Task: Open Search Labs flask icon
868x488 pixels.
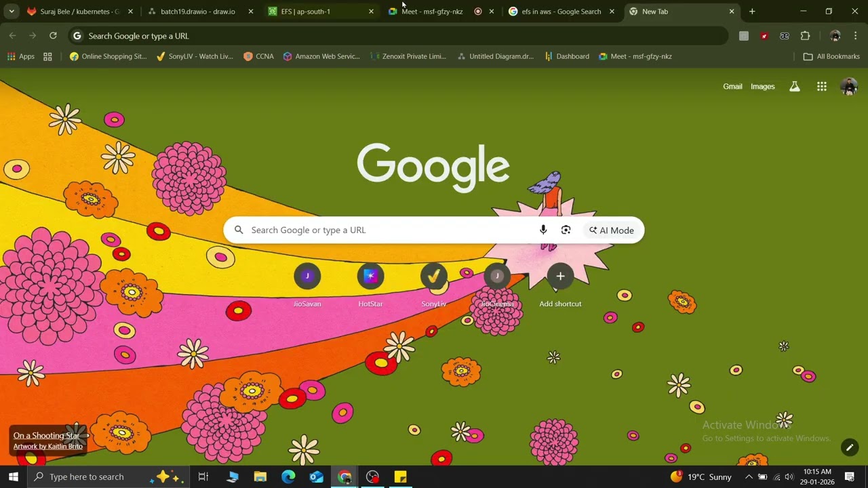Action: click(x=794, y=86)
